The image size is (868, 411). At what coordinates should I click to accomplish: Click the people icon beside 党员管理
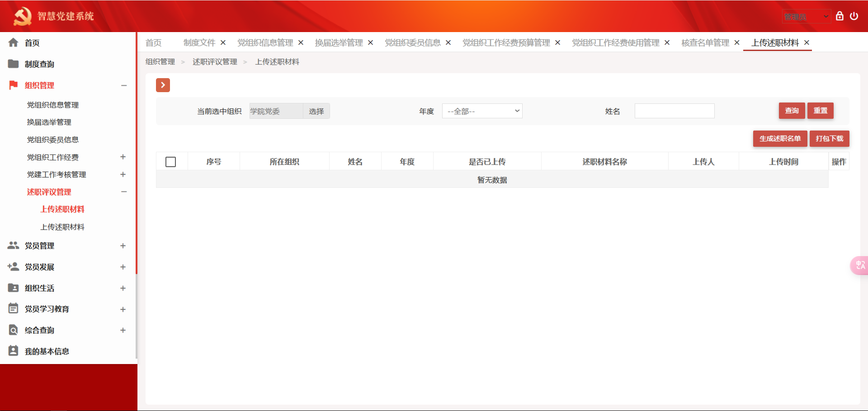pos(14,245)
